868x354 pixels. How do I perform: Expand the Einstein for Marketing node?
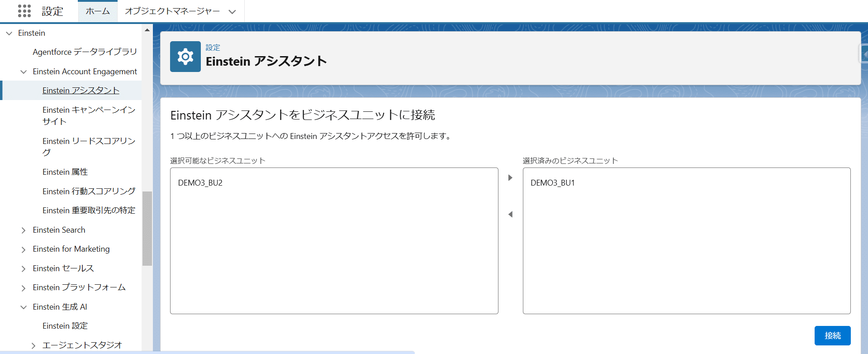pos(24,249)
